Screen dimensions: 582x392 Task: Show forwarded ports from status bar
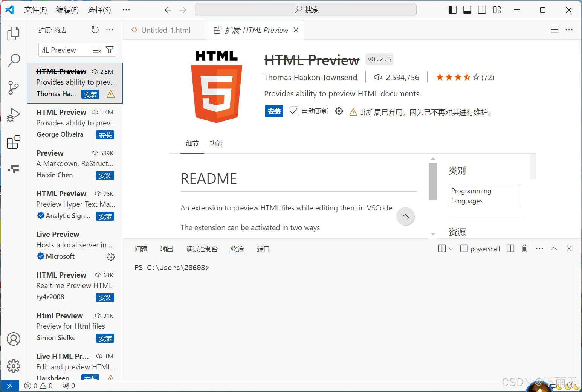click(x=69, y=386)
